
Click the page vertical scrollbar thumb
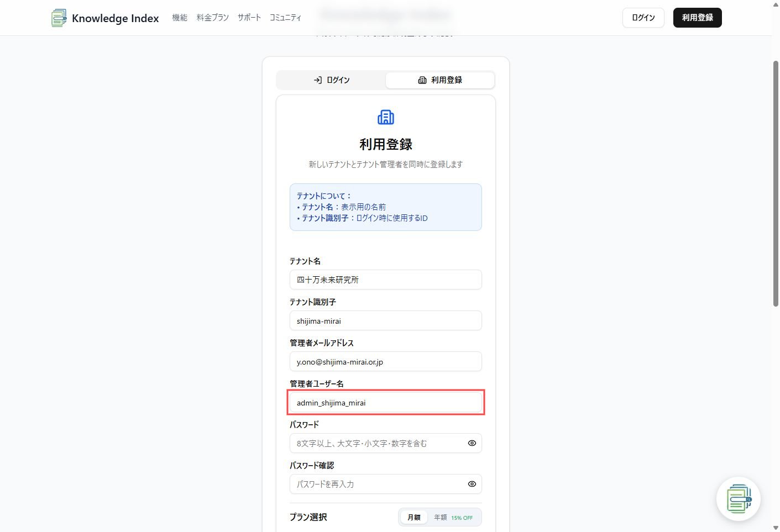[776, 183]
